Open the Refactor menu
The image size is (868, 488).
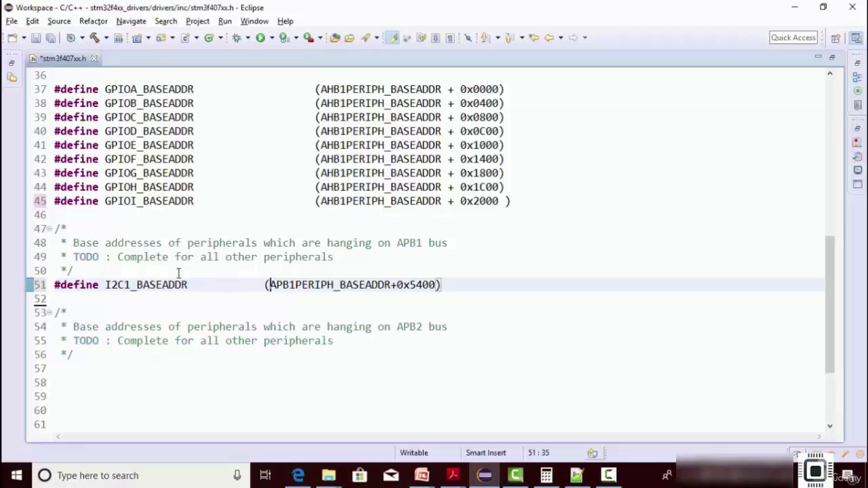click(94, 21)
